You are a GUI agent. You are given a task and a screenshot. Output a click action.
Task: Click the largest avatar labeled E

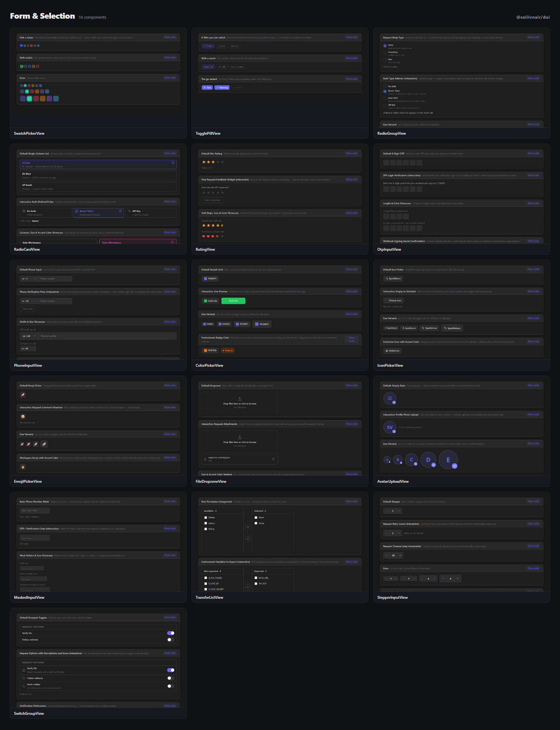pos(448,460)
